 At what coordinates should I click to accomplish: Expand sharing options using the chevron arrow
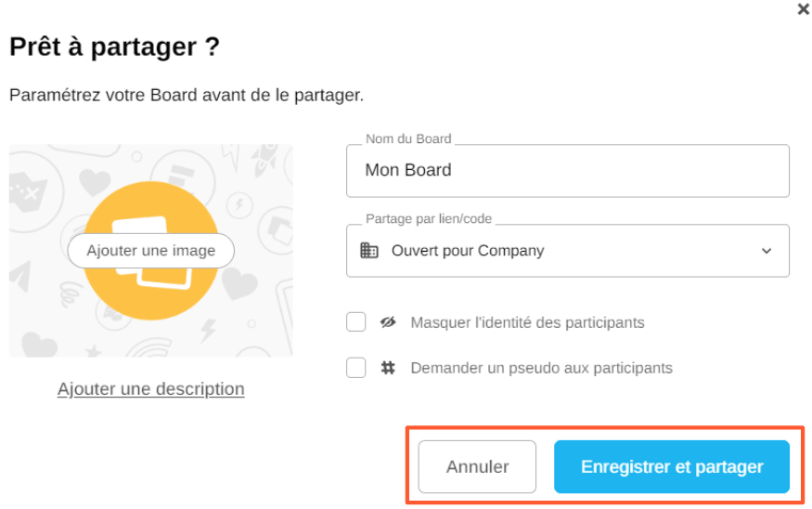tap(767, 251)
